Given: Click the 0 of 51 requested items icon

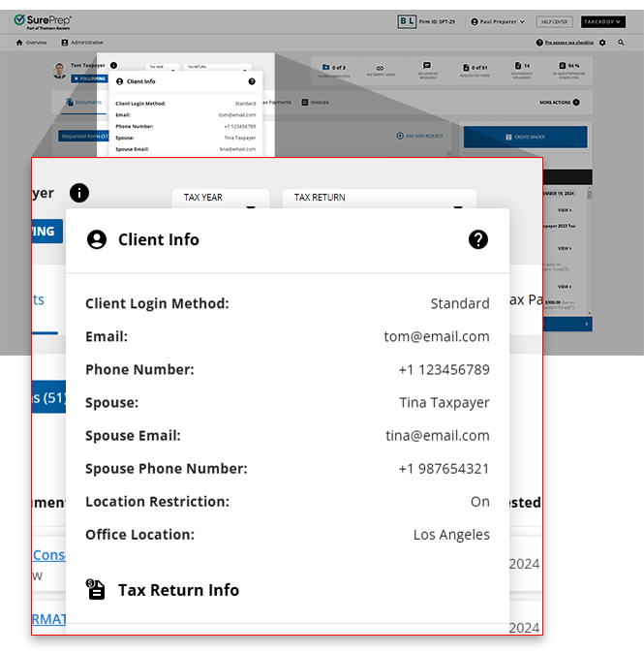Looking at the screenshot, I should (x=466, y=68).
